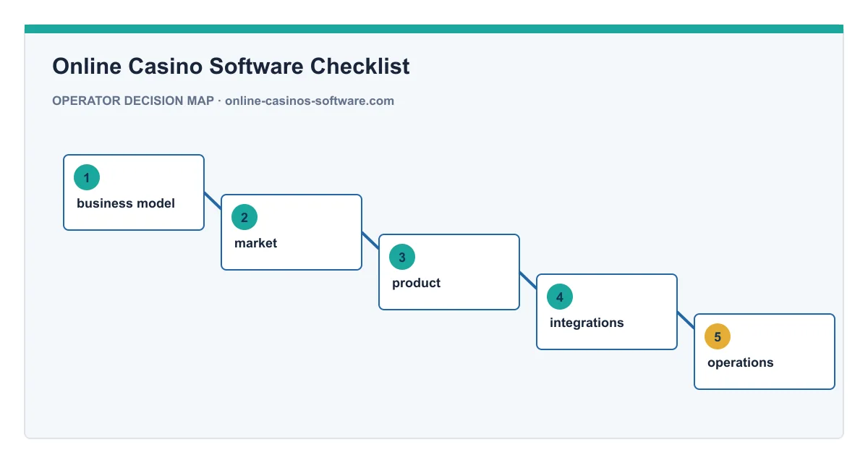This screenshot has width=868, height=463.
Task: Click the online-casinos-software.com text
Action: point(310,101)
